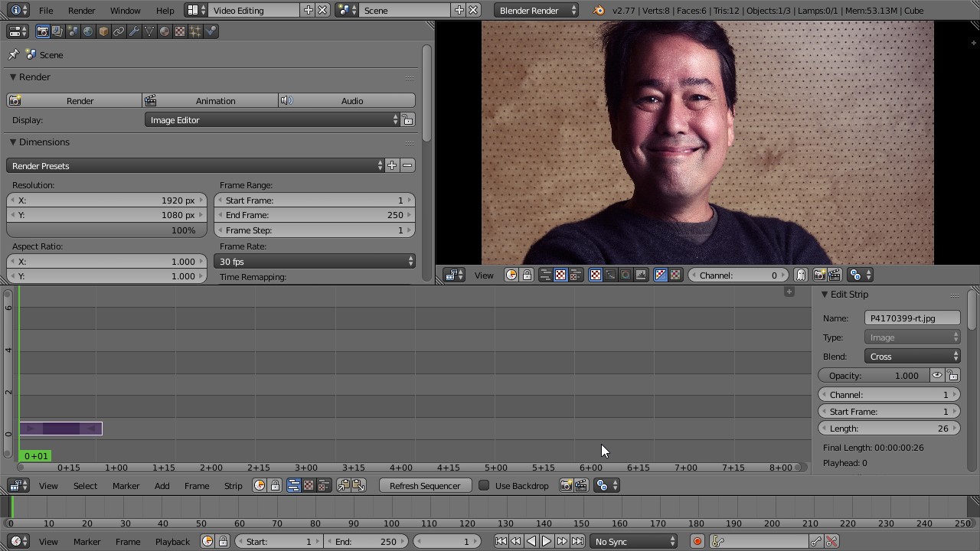This screenshot has height=551, width=980.
Task: Enable automatic keyframe record button
Action: coord(697,541)
